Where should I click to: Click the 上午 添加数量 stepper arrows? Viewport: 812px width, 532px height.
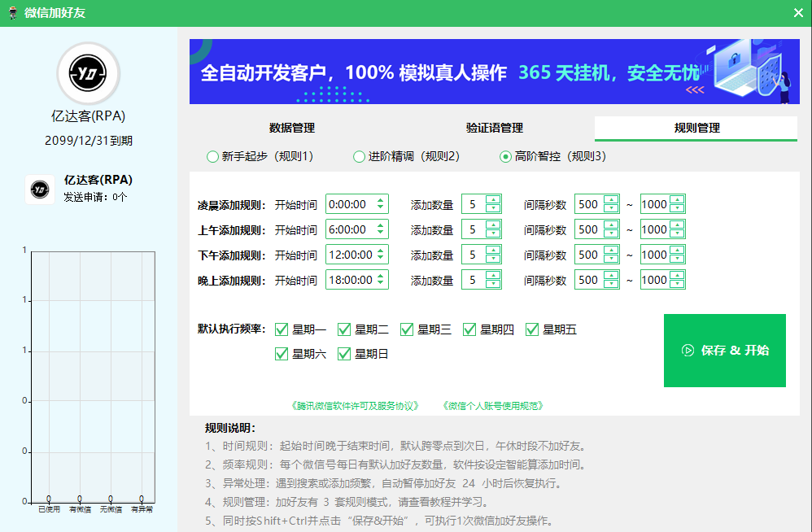coord(492,229)
